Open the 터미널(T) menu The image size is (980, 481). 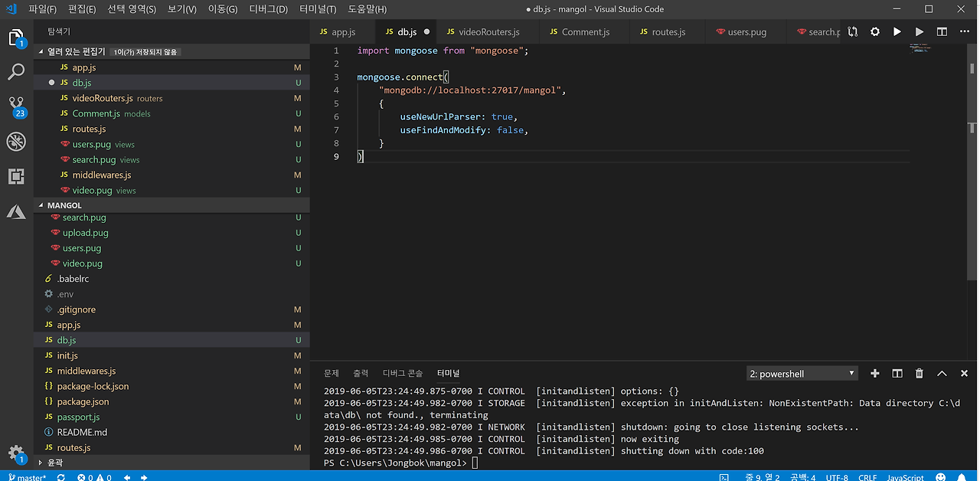(x=317, y=9)
